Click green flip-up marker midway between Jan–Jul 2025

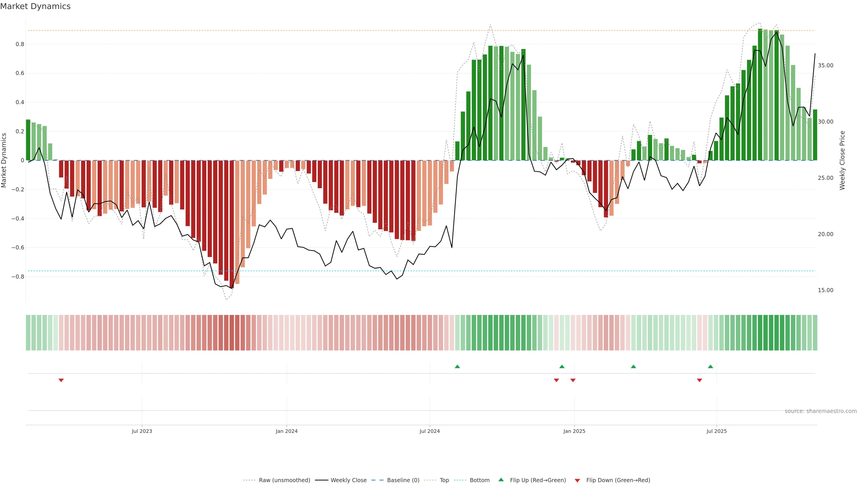[x=633, y=366]
